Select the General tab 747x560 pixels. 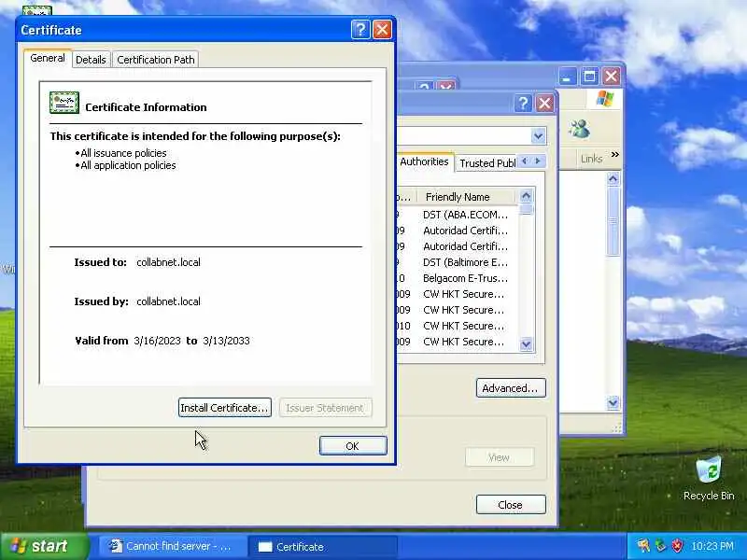coord(48,58)
